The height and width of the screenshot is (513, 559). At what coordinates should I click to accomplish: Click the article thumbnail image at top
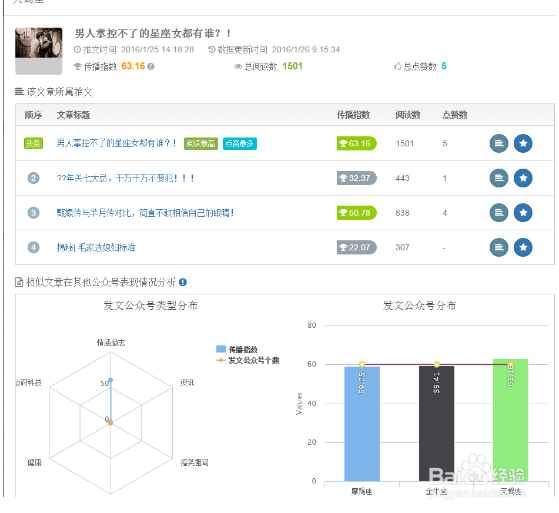tap(39, 51)
